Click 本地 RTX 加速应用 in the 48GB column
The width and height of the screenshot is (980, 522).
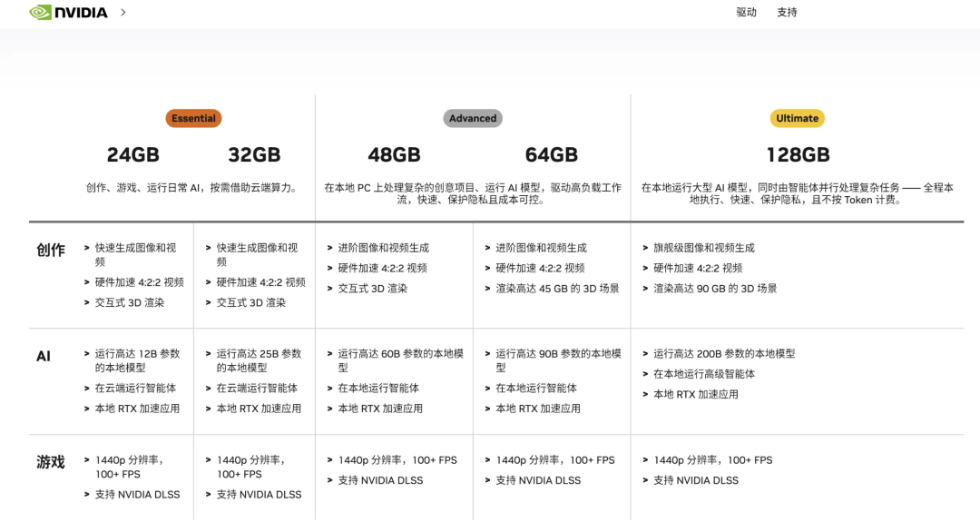pyautogui.click(x=380, y=409)
